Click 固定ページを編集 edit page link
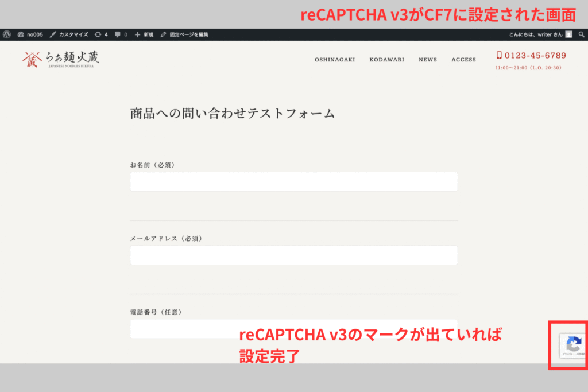Viewport: 588px width, 392px height. (x=184, y=34)
